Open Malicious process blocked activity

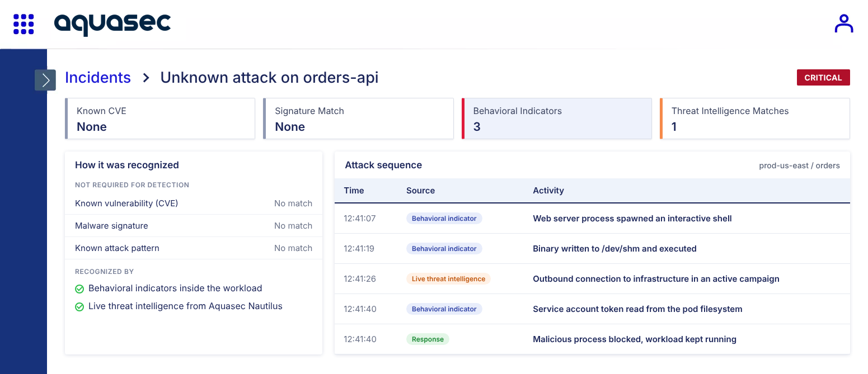click(x=635, y=339)
